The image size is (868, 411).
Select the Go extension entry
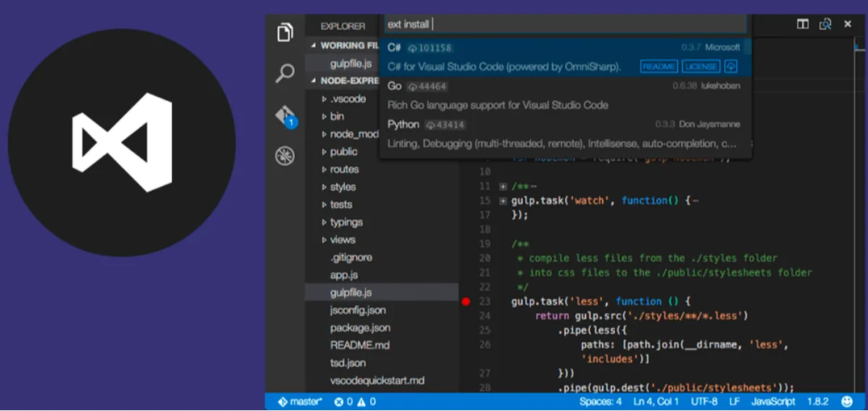click(x=565, y=95)
